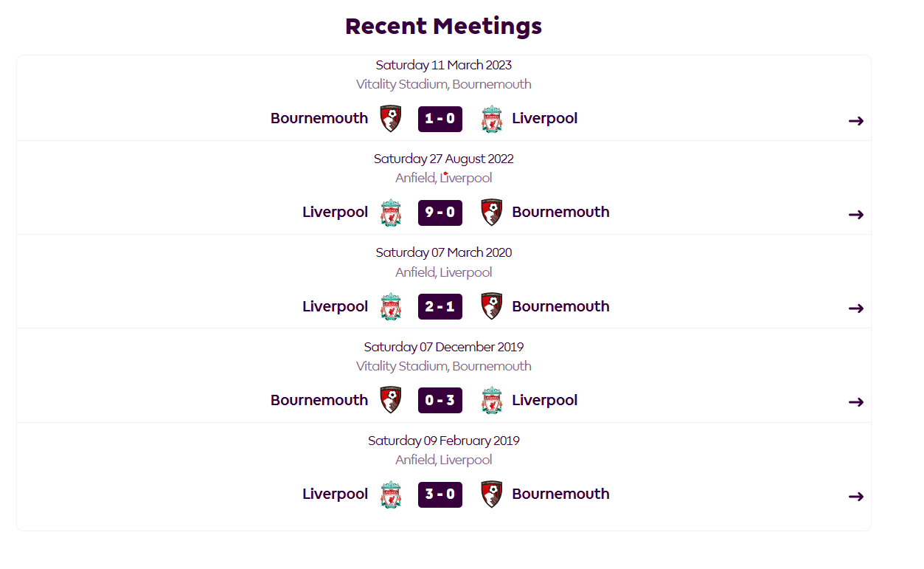Click Bournemouth crest in 11 March 2023 match

[x=391, y=119]
